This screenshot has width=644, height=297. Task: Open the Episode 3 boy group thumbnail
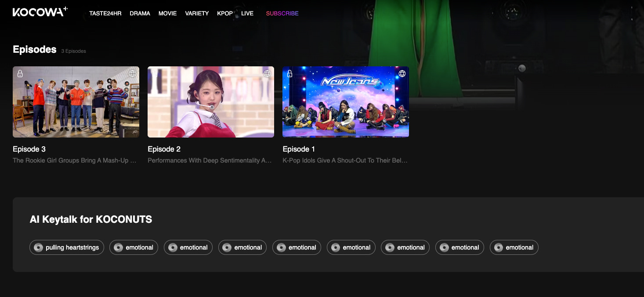pos(76,102)
